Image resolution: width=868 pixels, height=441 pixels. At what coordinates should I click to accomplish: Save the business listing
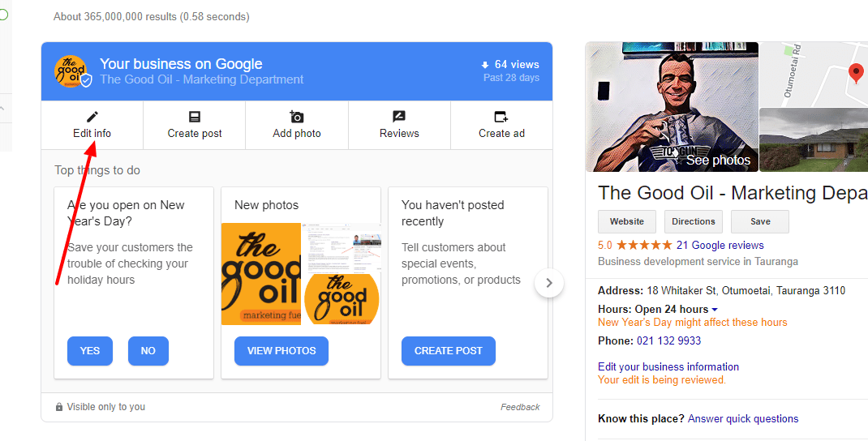(x=760, y=221)
